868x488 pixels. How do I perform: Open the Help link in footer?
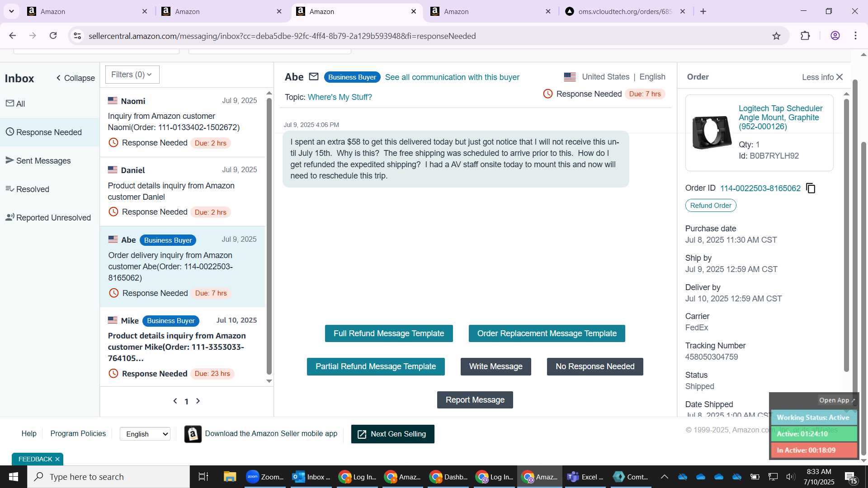[x=29, y=434]
